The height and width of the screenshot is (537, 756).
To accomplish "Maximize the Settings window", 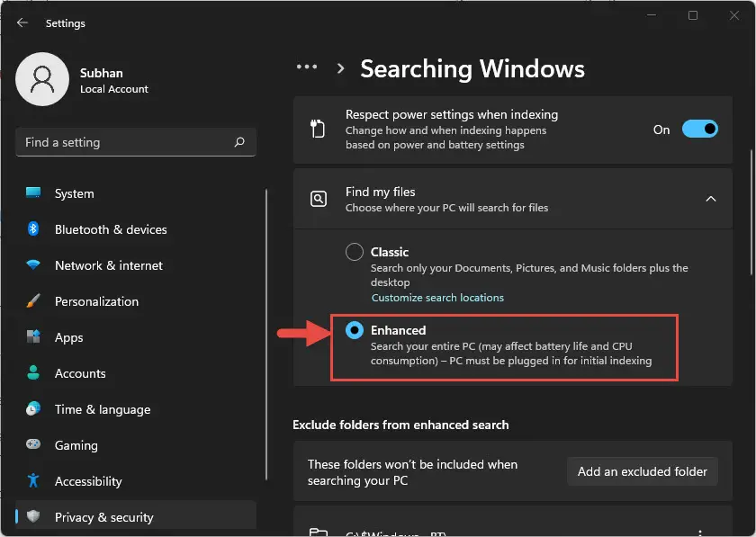I will pyautogui.click(x=693, y=15).
